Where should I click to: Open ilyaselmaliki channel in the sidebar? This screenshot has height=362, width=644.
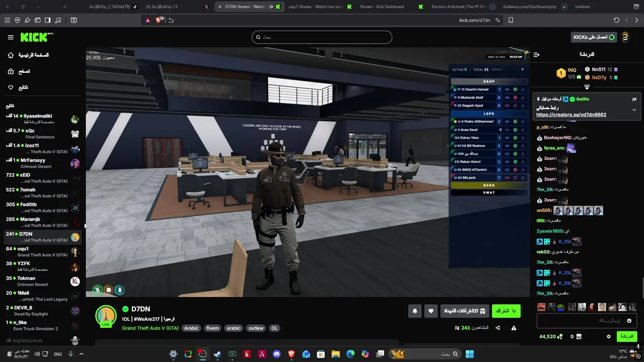[42, 119]
